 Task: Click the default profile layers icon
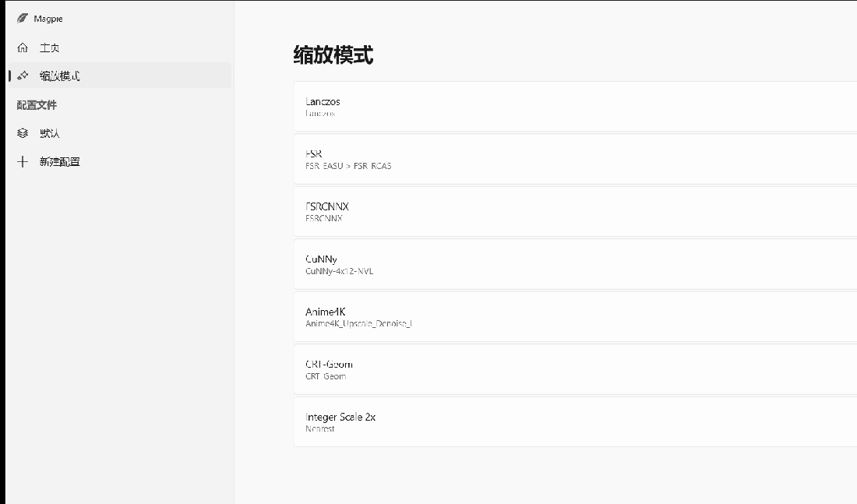pyautogui.click(x=23, y=133)
